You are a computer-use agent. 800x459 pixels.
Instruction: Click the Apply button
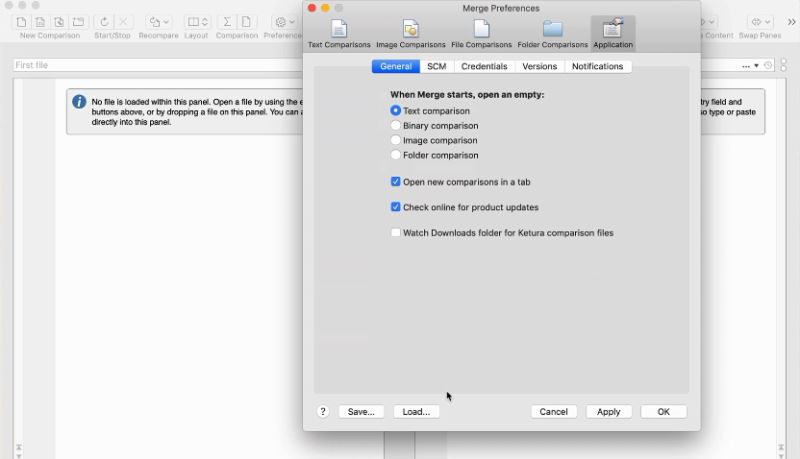coord(609,412)
